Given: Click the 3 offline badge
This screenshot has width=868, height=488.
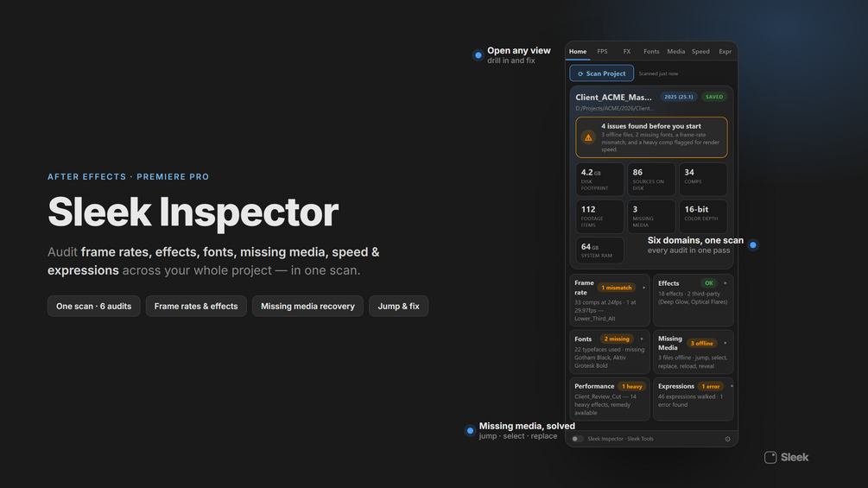Looking at the screenshot, I should tap(701, 343).
